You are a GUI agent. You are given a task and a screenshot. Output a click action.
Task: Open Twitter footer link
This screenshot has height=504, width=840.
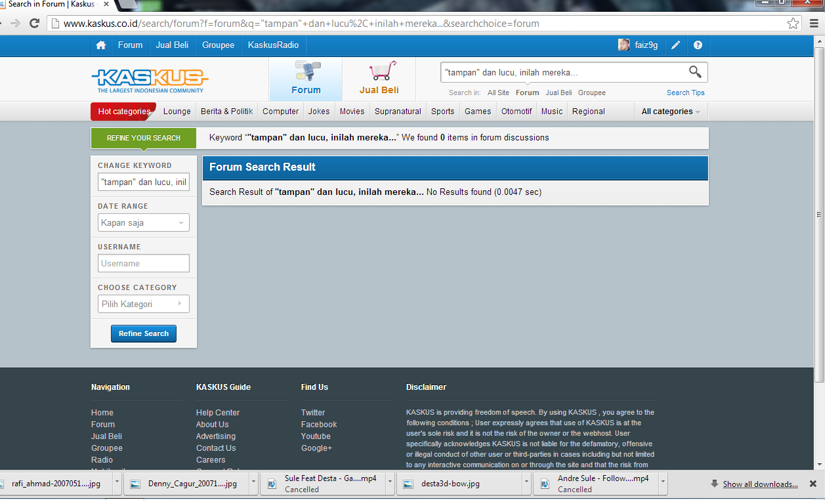tap(313, 413)
